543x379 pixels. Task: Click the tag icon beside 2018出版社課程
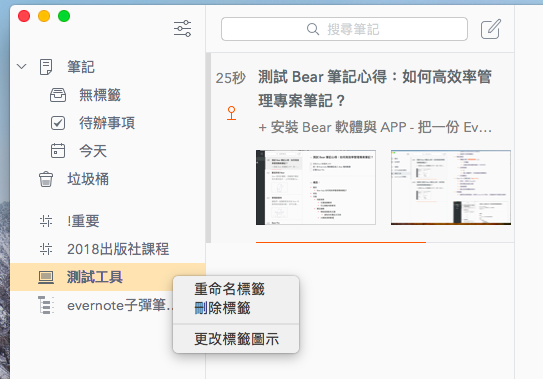coord(46,249)
